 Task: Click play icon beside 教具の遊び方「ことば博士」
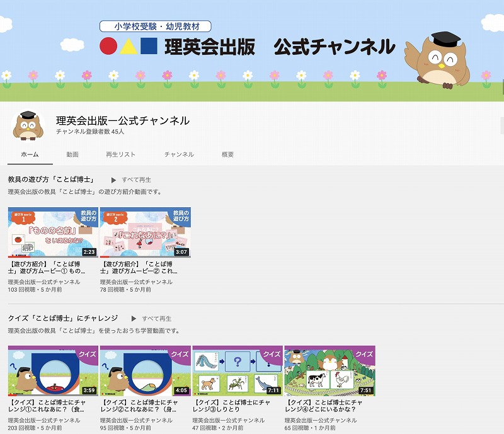(x=113, y=180)
